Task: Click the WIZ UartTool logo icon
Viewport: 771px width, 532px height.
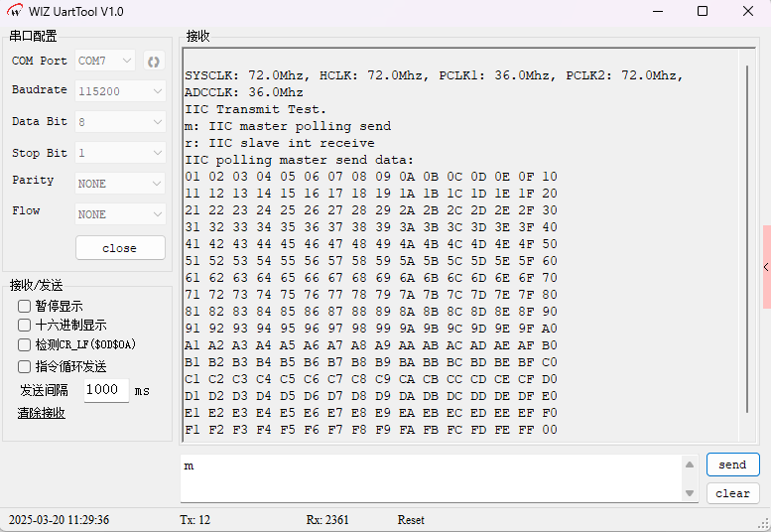Action: click(x=15, y=12)
